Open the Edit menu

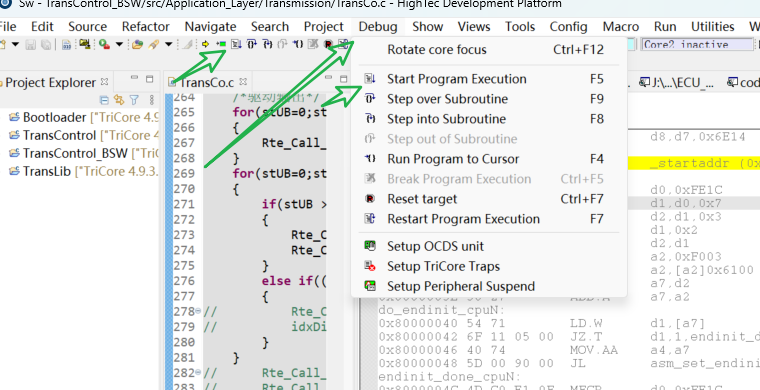point(42,27)
